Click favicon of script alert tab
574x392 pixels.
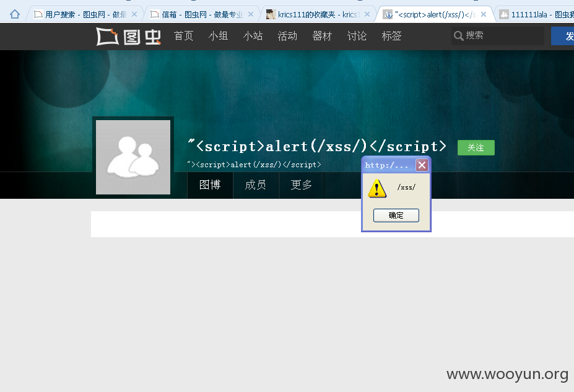(388, 15)
